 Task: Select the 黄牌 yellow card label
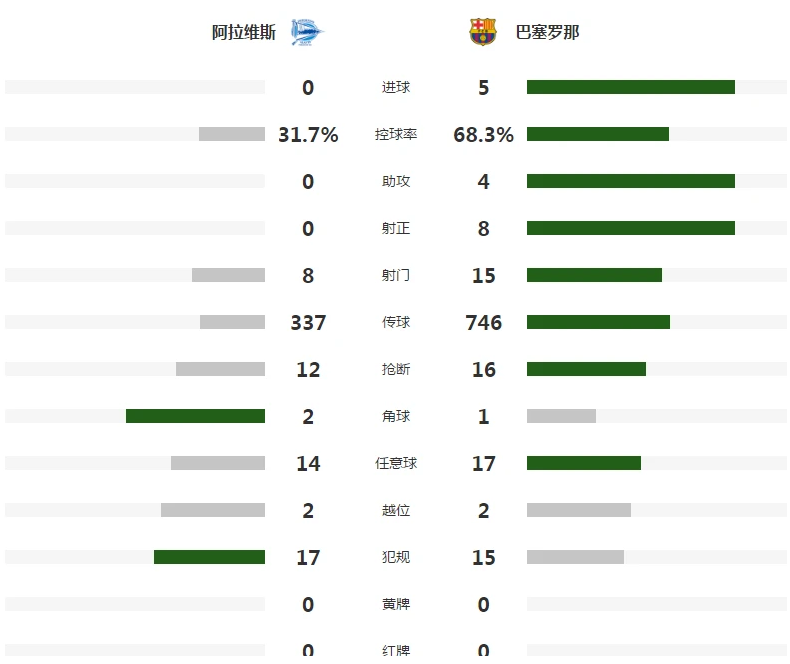tap(396, 604)
